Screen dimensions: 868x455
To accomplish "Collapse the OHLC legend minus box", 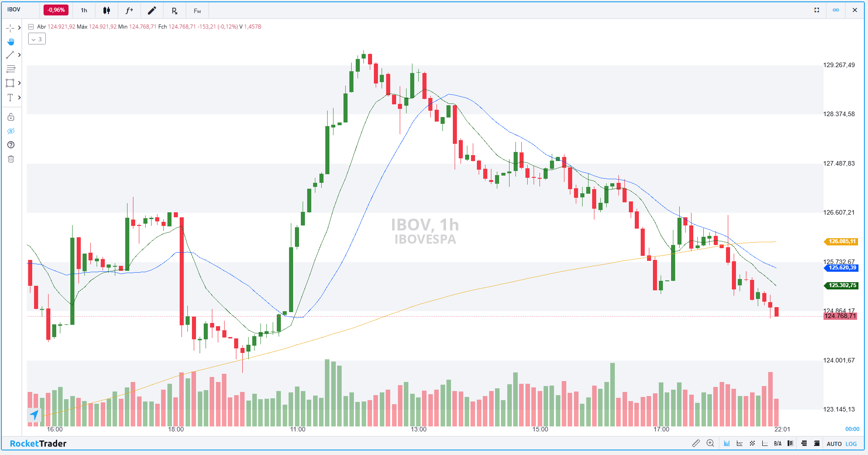I will pos(31,27).
